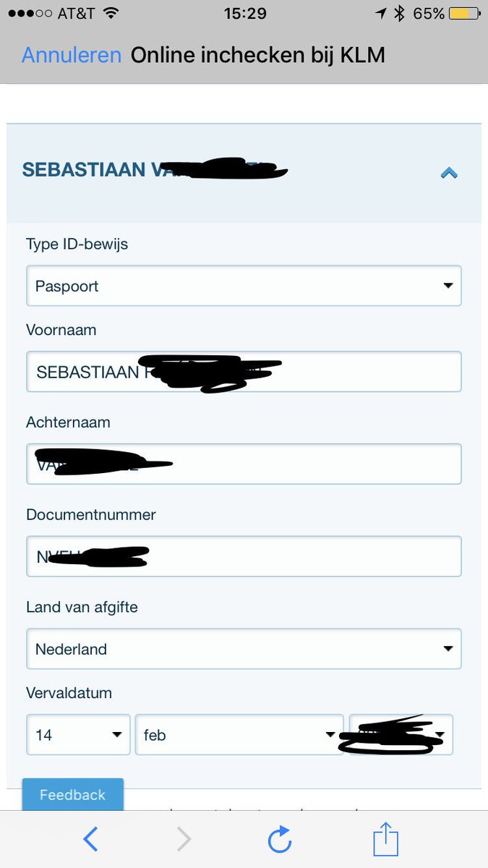Open the Land van afgifte dropdown

point(244,649)
